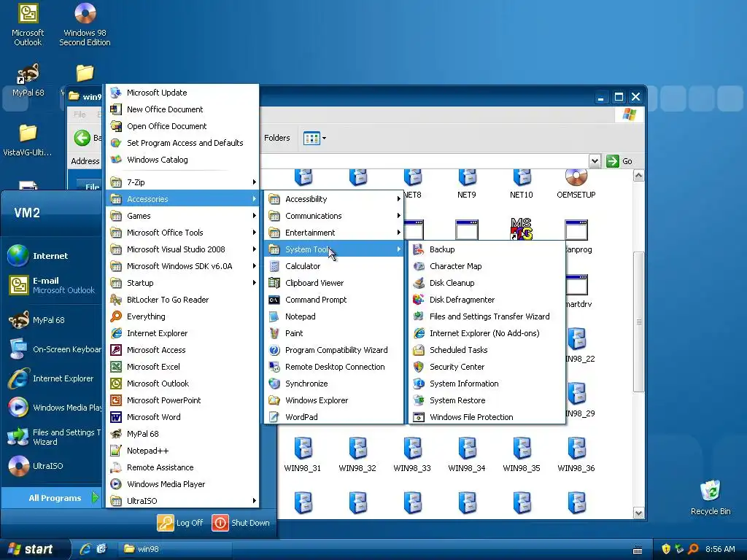Viewport: 747px width, 560px height.
Task: Launch Microsoft Word from All Programs
Action: tap(182, 417)
